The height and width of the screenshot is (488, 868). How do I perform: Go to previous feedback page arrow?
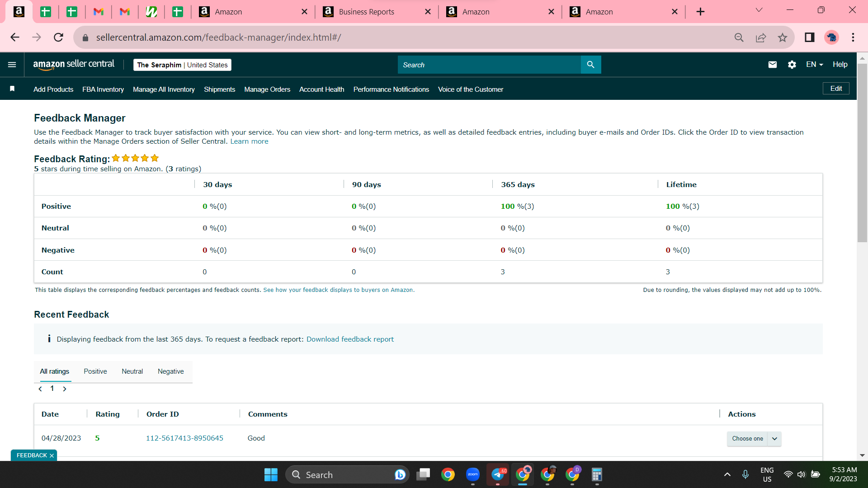point(40,389)
